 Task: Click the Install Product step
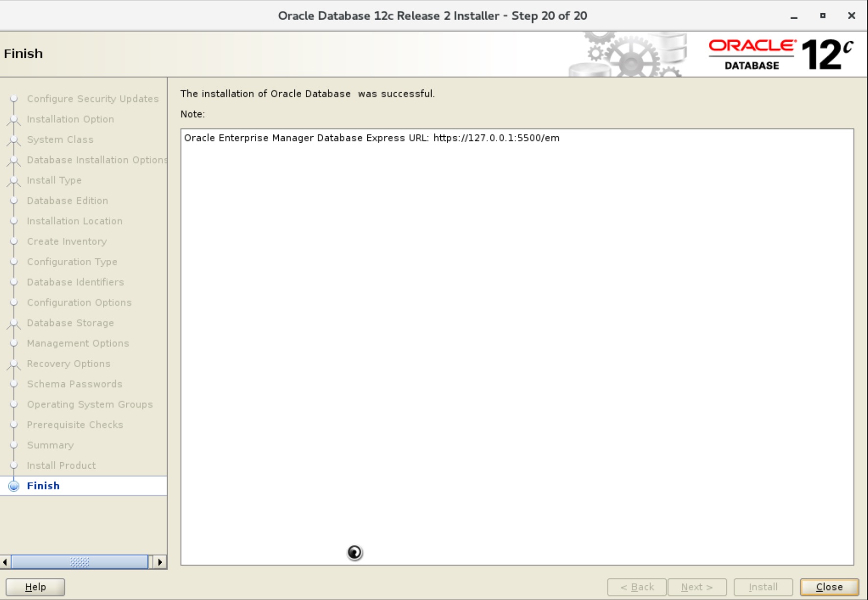61,465
